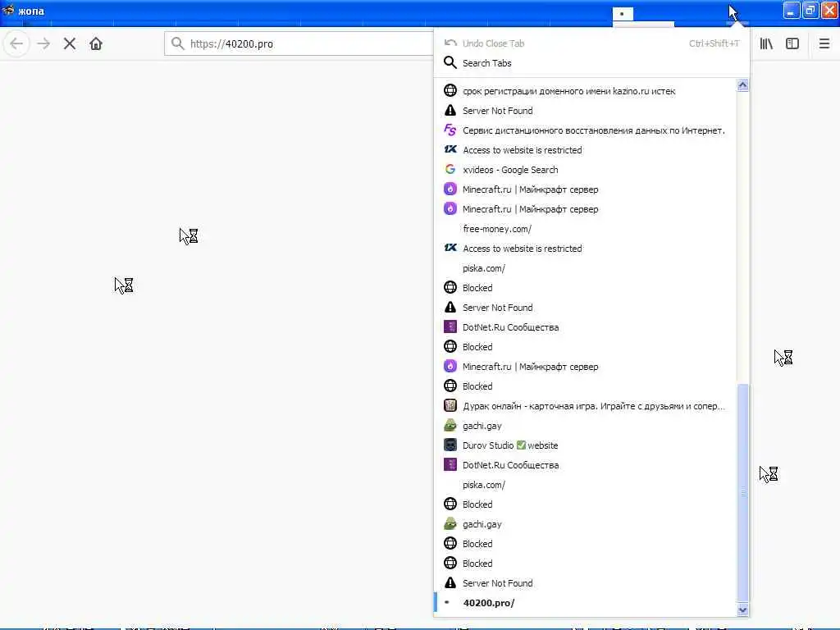The height and width of the screenshot is (630, 840).
Task: Open xvideos - Google Search tab
Action: 585,170
